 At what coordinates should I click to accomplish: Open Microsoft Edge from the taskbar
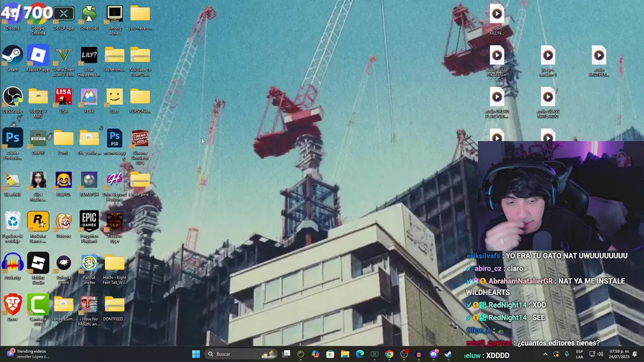tap(360, 354)
